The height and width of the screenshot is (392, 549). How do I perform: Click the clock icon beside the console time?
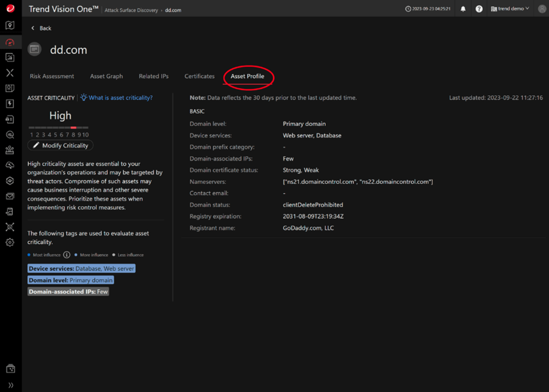tap(408, 9)
